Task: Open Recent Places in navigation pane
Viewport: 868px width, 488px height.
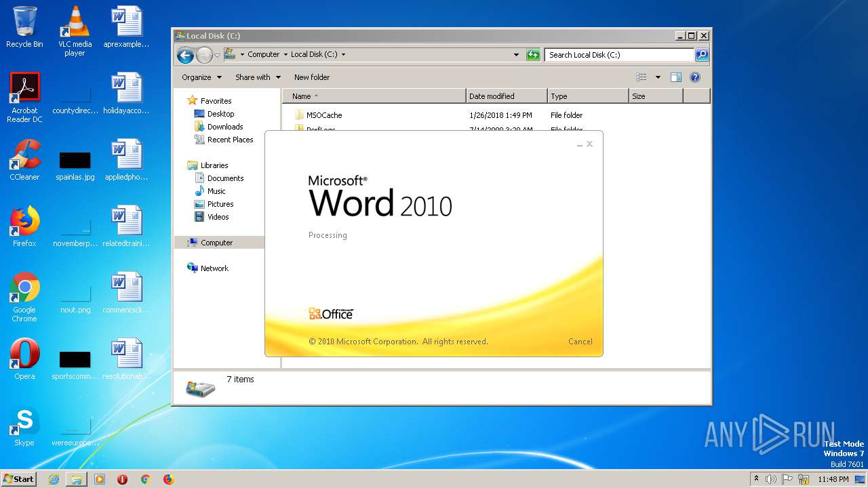Action: (230, 140)
